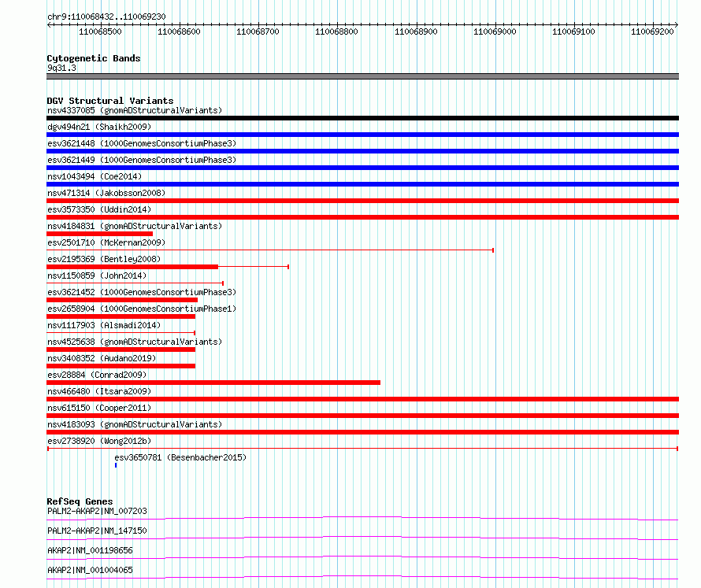Viewport: 701px width, 588px height.
Task: Select the thick esv2195369 red bar
Action: pyautogui.click(x=132, y=267)
